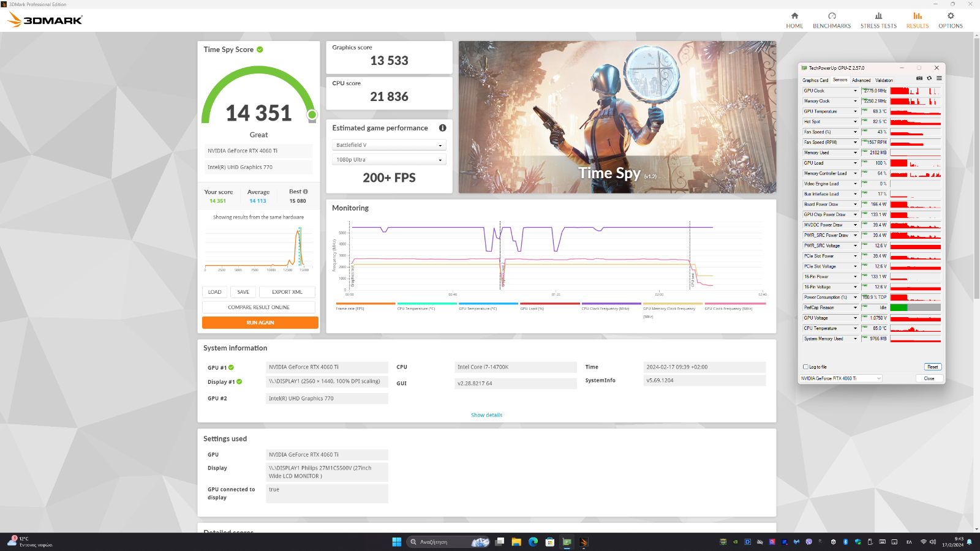Enable the Log to file checkbox
980x551 pixels.
[x=805, y=367]
